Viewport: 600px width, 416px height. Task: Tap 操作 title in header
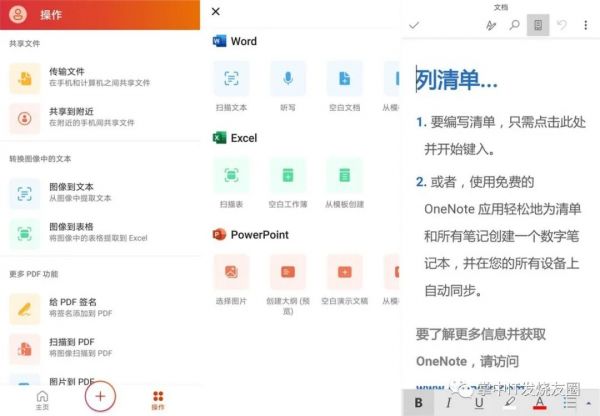click(x=51, y=15)
